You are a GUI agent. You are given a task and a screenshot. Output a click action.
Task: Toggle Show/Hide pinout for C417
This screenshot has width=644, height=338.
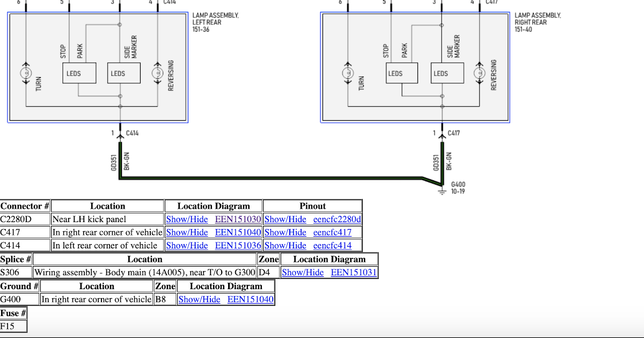(286, 232)
